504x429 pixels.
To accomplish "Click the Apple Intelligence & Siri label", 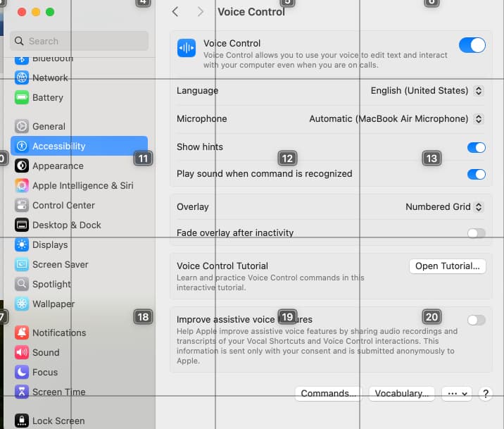I will pyautogui.click(x=82, y=185).
